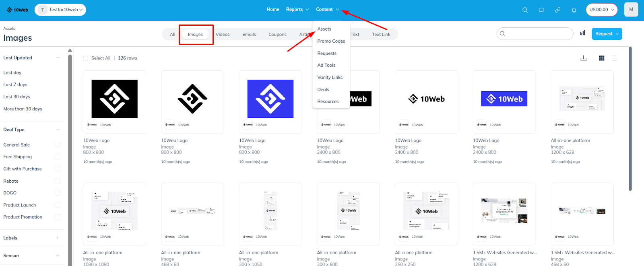Click the link chain icon in header
Viewport: 644px width, 266px height.
pyautogui.click(x=557, y=10)
